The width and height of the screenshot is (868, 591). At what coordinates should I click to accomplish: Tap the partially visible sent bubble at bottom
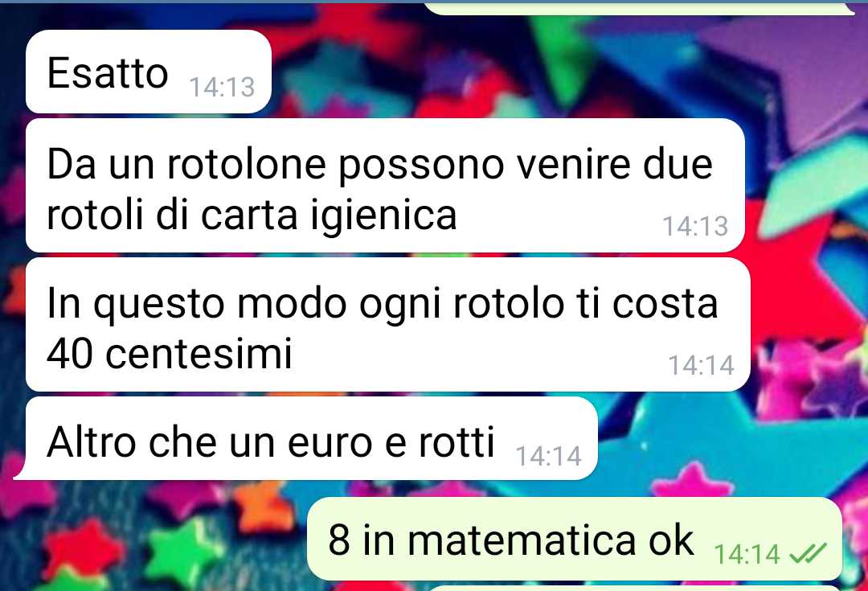click(x=634, y=589)
